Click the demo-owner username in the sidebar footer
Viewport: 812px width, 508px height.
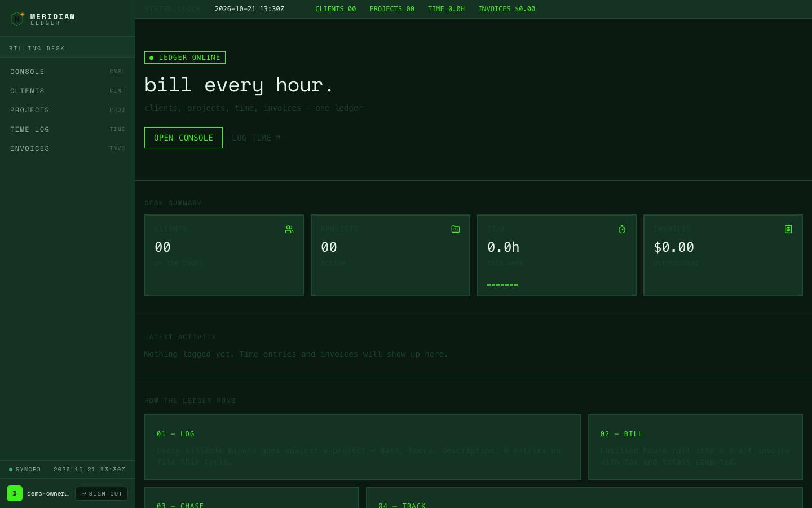coord(48,493)
